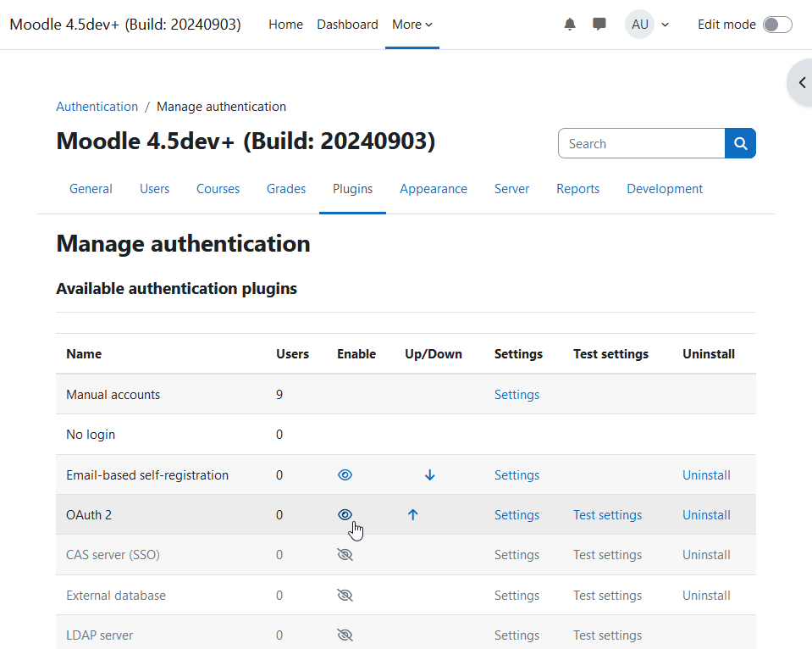Viewport: 812px width, 649px height.
Task: Click the Manual accounts row name
Action: click(113, 395)
